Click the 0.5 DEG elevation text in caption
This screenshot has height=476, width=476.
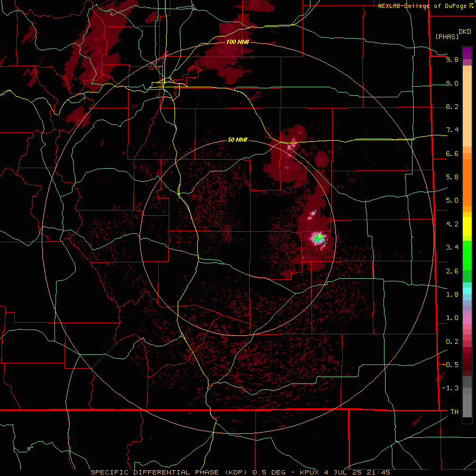pos(269,472)
